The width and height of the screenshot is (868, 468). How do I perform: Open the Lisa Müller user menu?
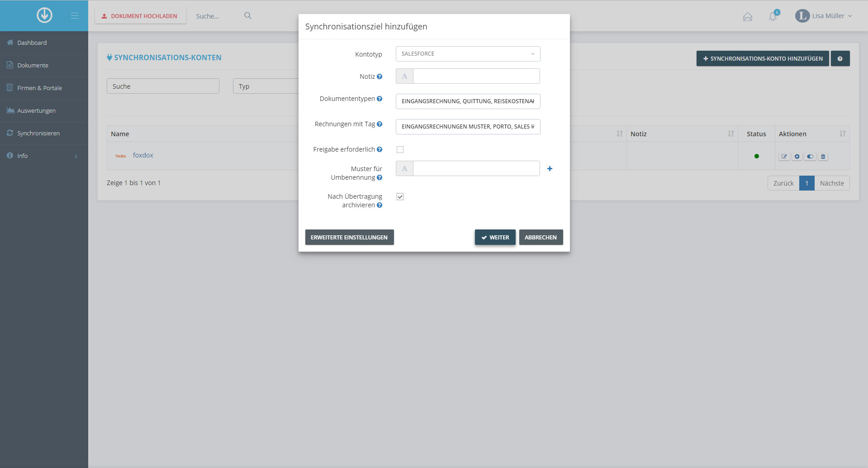824,16
